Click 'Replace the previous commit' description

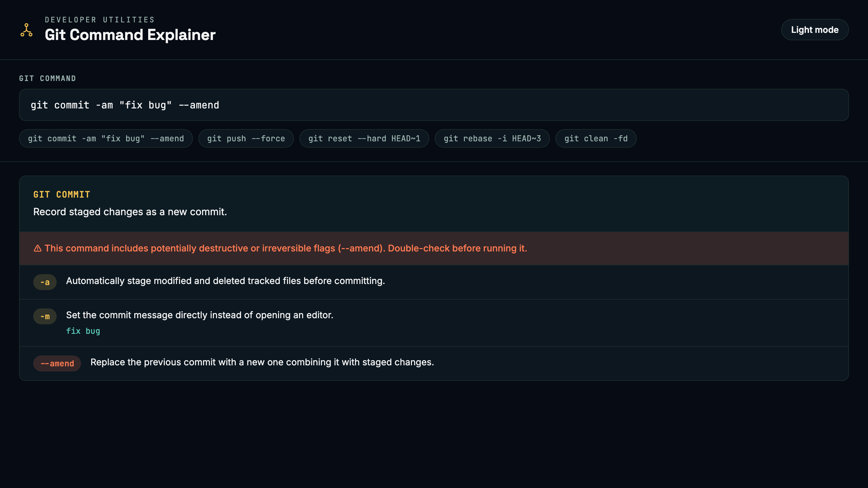pos(262,362)
